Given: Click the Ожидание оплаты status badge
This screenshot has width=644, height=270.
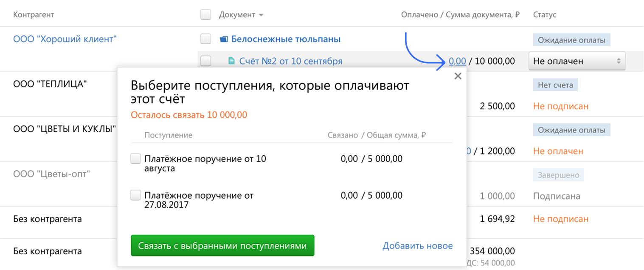Looking at the screenshot, I should [x=571, y=40].
